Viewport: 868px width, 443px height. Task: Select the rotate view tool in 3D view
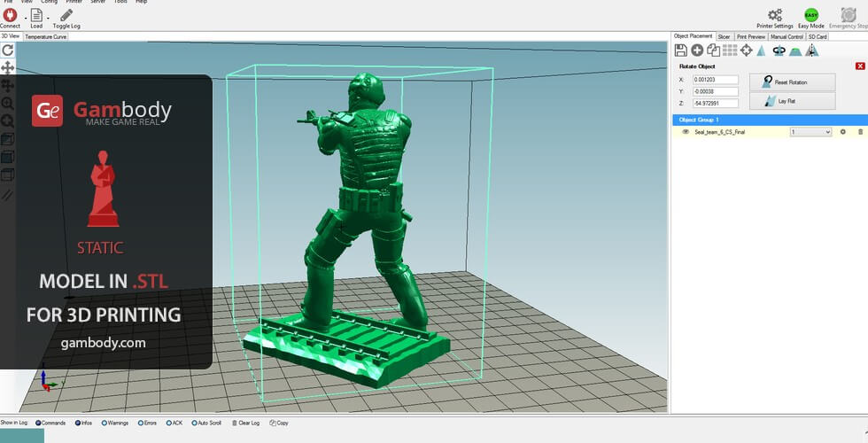(x=7, y=51)
